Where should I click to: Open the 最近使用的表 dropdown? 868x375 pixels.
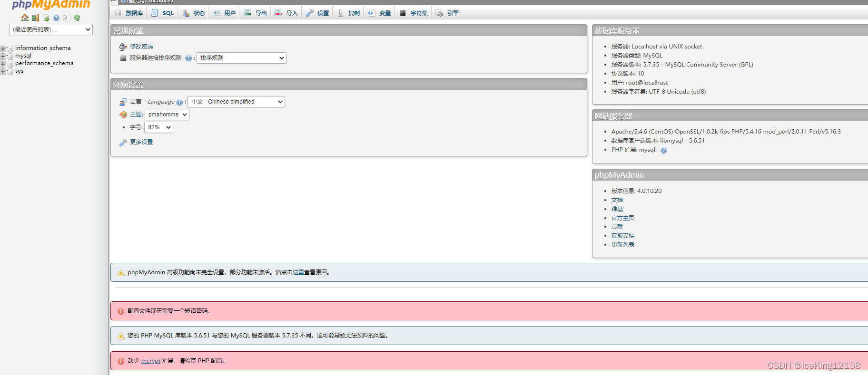coord(51,29)
